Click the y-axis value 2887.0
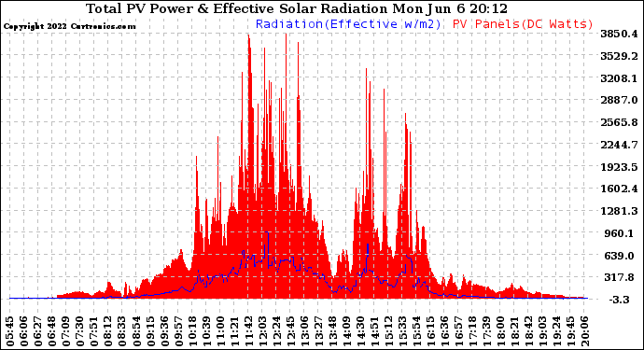 [x=619, y=100]
